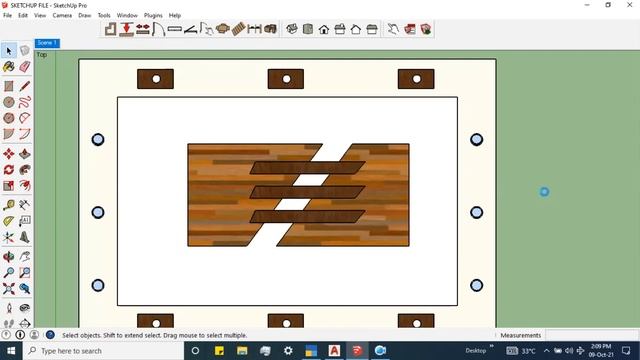This screenshot has width=640, height=360.
Task: Open the Draw menu
Action: coord(84,15)
